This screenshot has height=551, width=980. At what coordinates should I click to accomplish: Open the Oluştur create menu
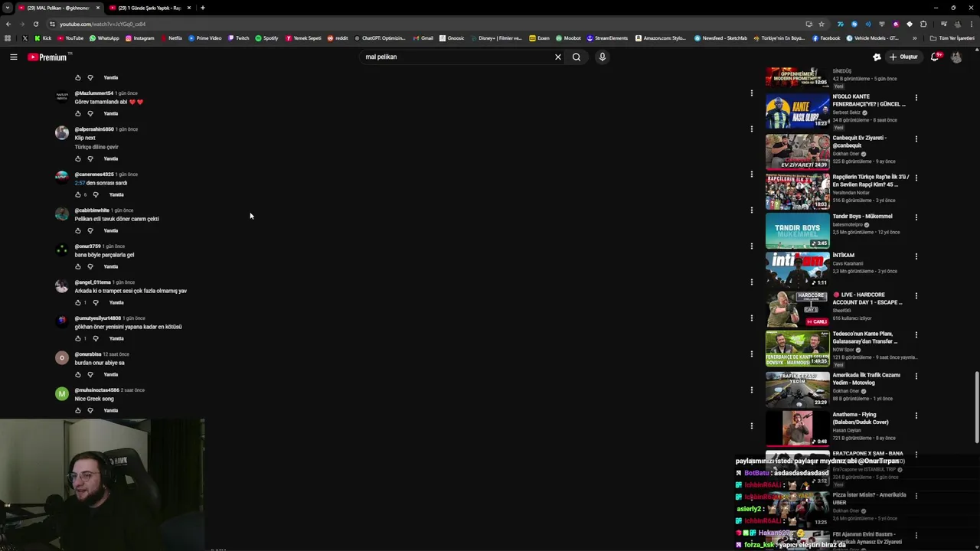(x=903, y=57)
